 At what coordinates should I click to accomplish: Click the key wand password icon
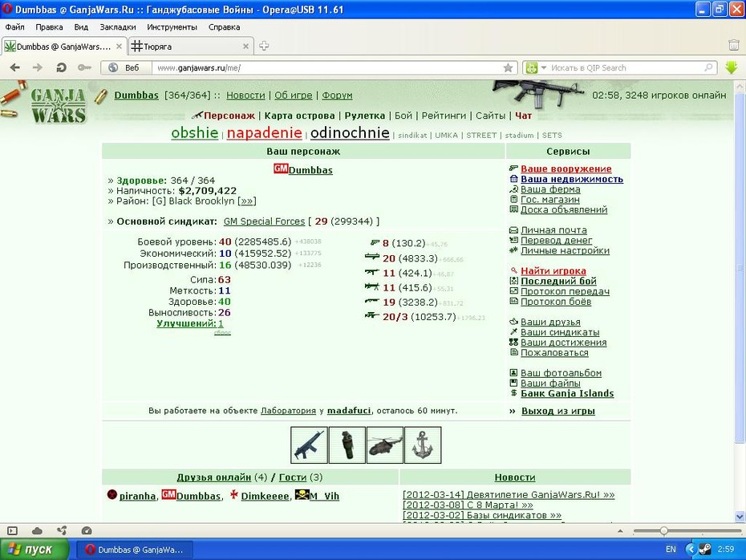(84, 67)
